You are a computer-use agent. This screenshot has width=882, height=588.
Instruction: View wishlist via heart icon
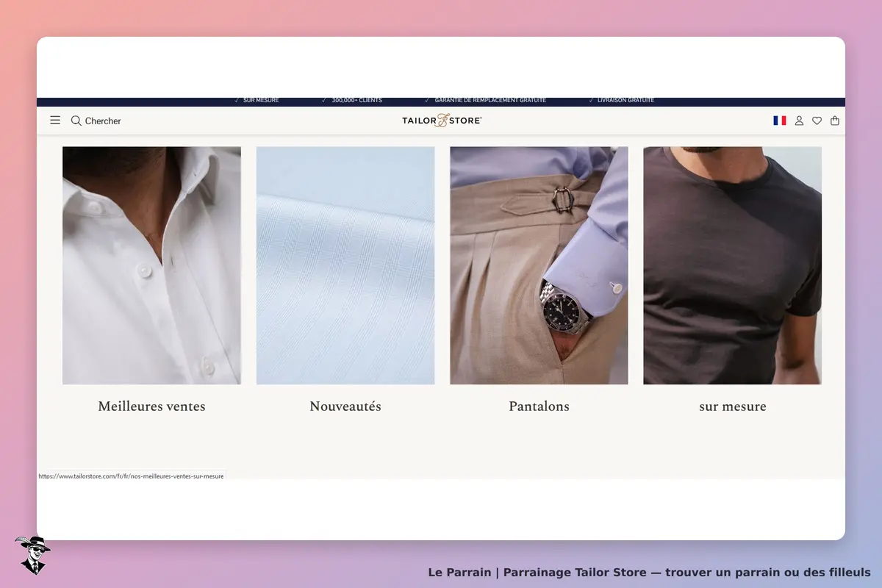coord(817,121)
